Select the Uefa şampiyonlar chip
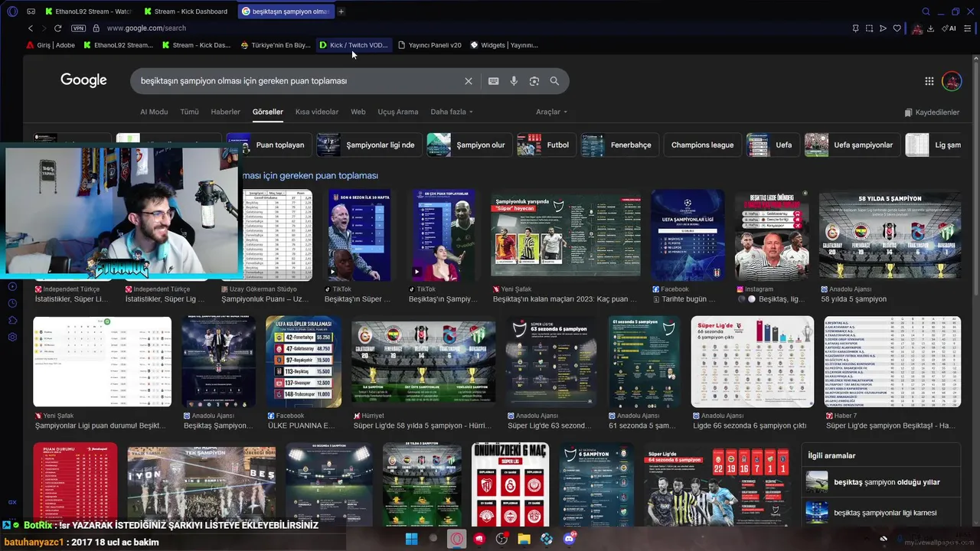980x551 pixels. [851, 145]
